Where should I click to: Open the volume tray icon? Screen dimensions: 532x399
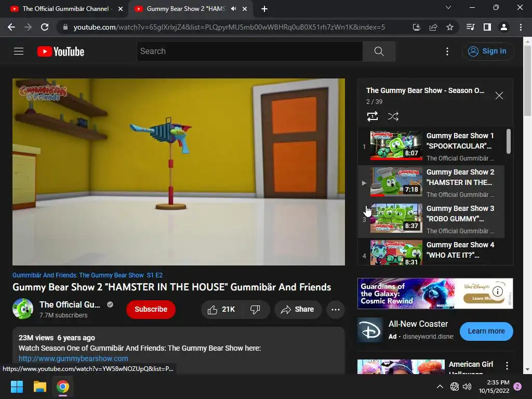pyautogui.click(x=467, y=387)
